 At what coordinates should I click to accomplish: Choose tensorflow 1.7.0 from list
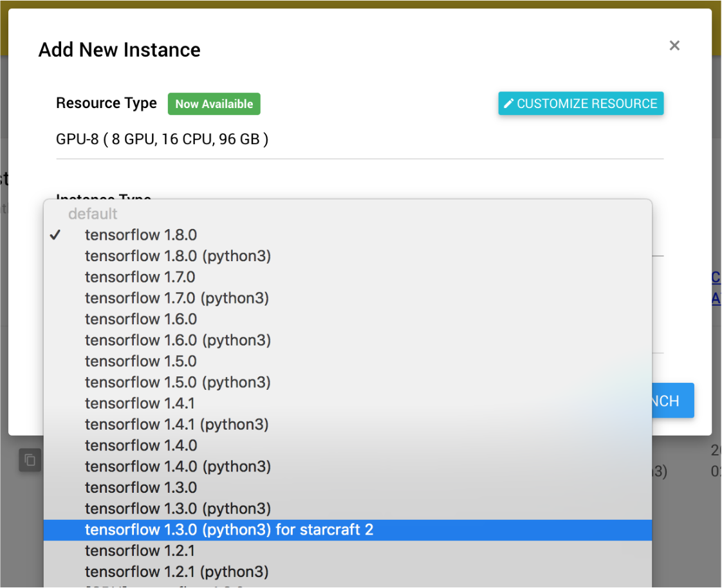point(347,277)
